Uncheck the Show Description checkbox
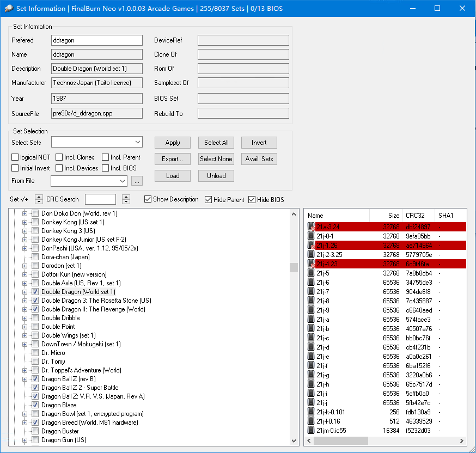 tap(148, 199)
